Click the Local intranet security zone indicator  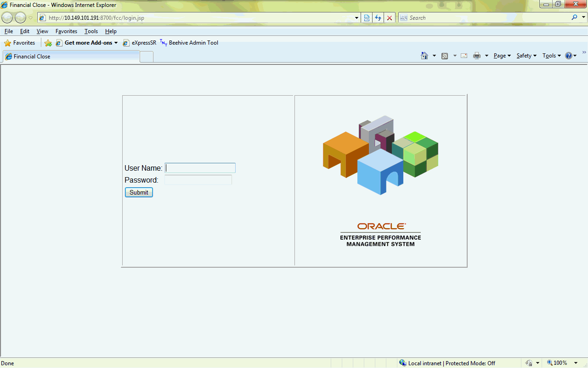447,363
